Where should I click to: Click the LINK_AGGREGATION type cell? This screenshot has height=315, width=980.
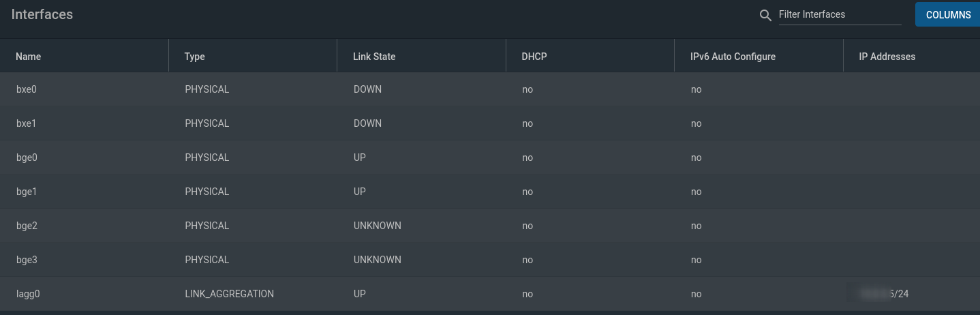coord(230,294)
